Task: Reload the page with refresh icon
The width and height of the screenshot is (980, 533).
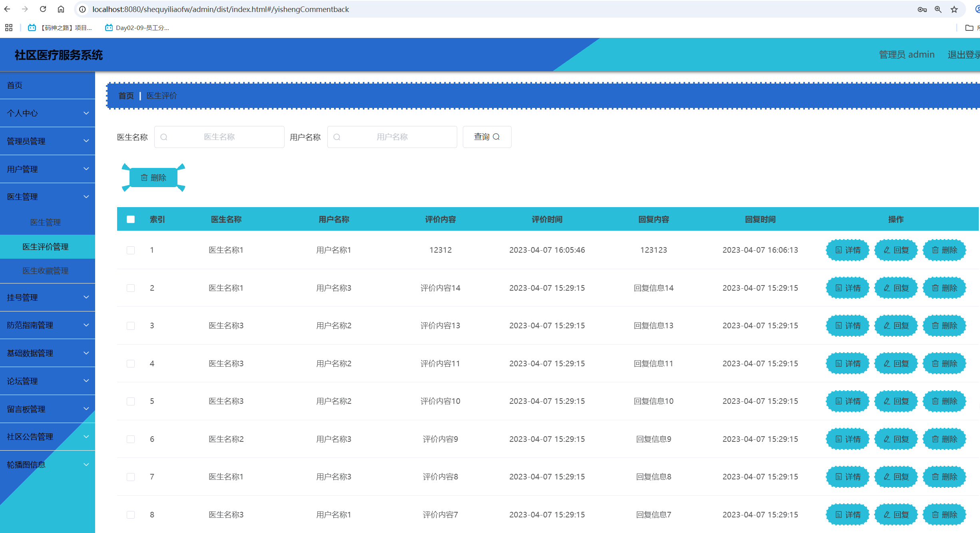Action: pyautogui.click(x=43, y=9)
